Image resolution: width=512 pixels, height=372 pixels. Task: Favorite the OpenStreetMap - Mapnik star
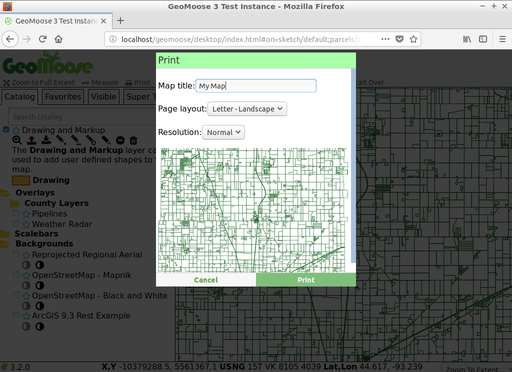[x=26, y=275]
